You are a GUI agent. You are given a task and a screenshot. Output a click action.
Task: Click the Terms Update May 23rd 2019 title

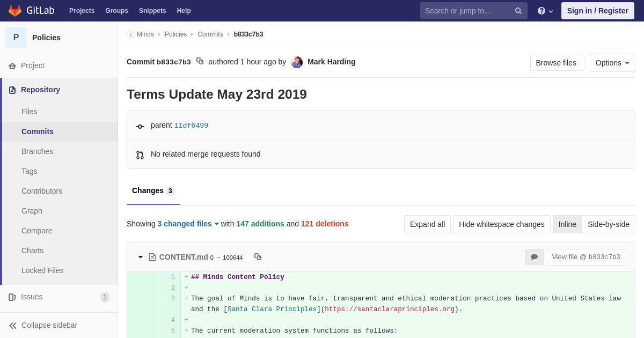(217, 94)
